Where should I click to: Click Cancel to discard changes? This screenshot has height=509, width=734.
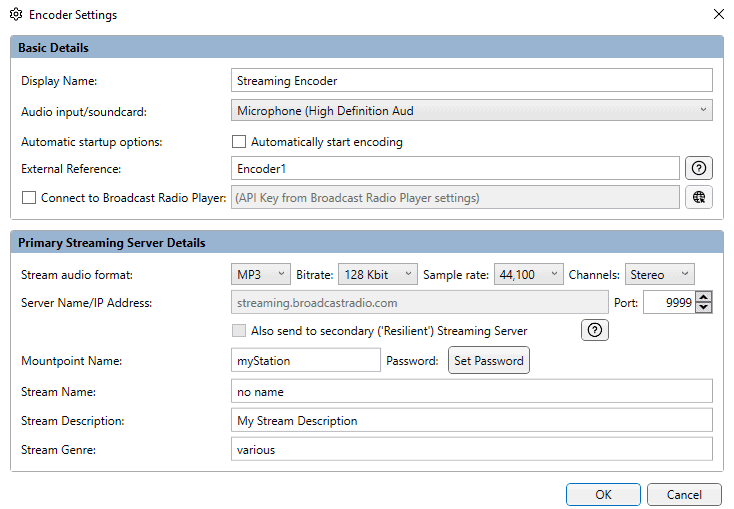pos(684,494)
